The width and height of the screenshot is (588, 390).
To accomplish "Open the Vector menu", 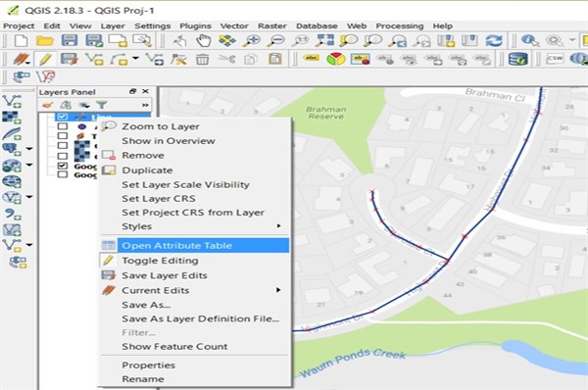I will [234, 25].
